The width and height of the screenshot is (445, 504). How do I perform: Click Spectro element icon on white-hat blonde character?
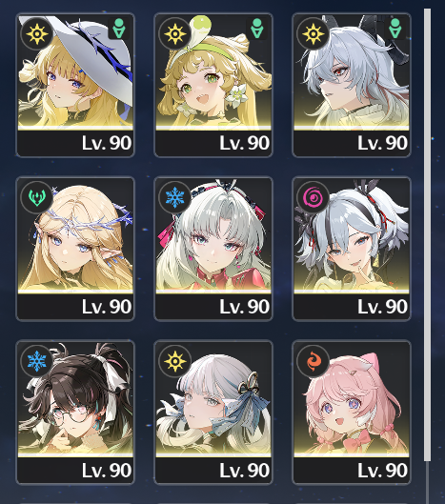(x=36, y=33)
